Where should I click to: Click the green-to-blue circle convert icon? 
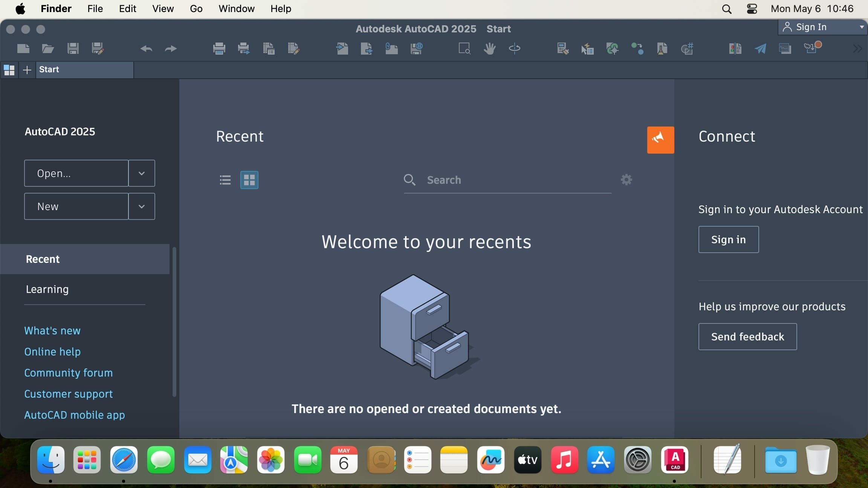point(637,49)
